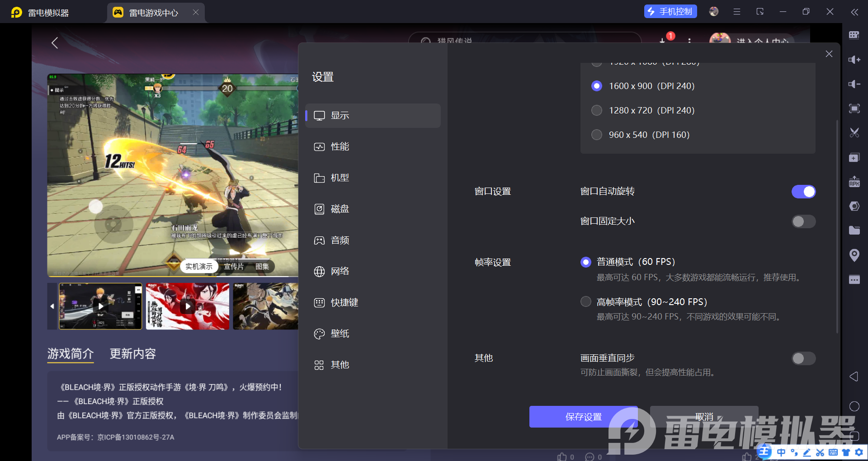Click the 保存设置 button
Viewport: 868px width, 461px height.
tap(583, 417)
